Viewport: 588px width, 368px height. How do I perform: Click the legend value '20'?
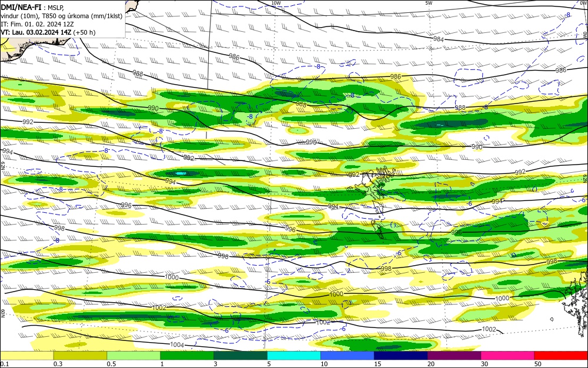pyautogui.click(x=431, y=364)
